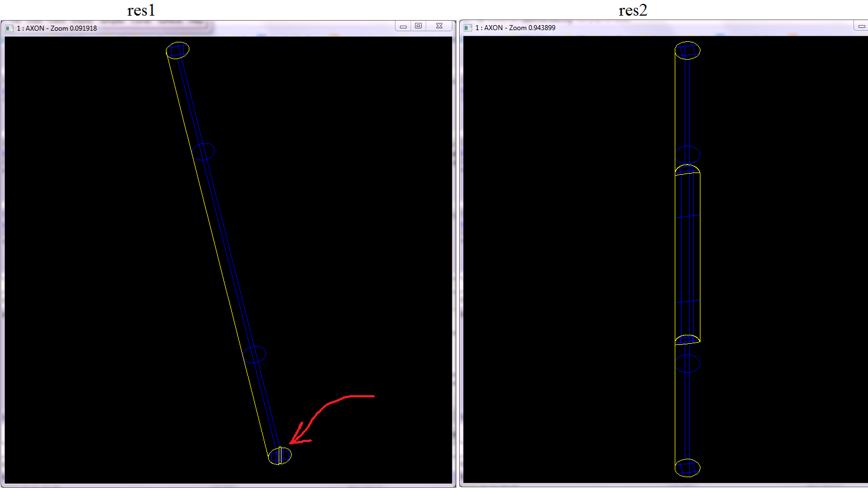
Task: Click the window icon of the right AXON viewer
Action: click(x=468, y=27)
